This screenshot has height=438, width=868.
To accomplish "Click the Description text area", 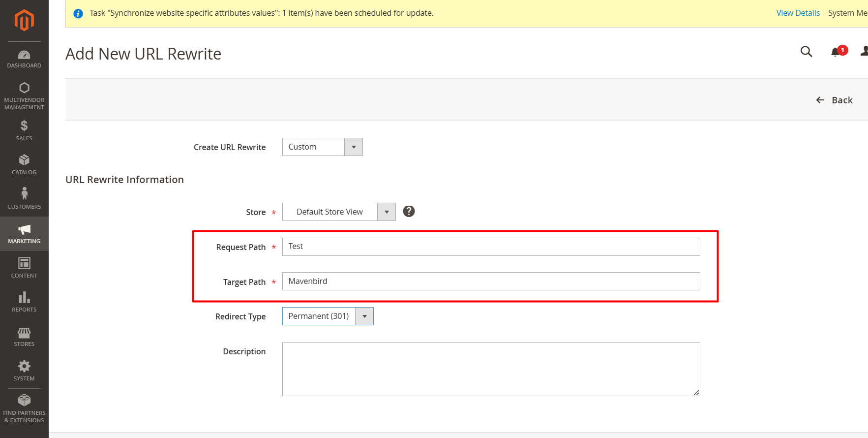I will click(491, 369).
